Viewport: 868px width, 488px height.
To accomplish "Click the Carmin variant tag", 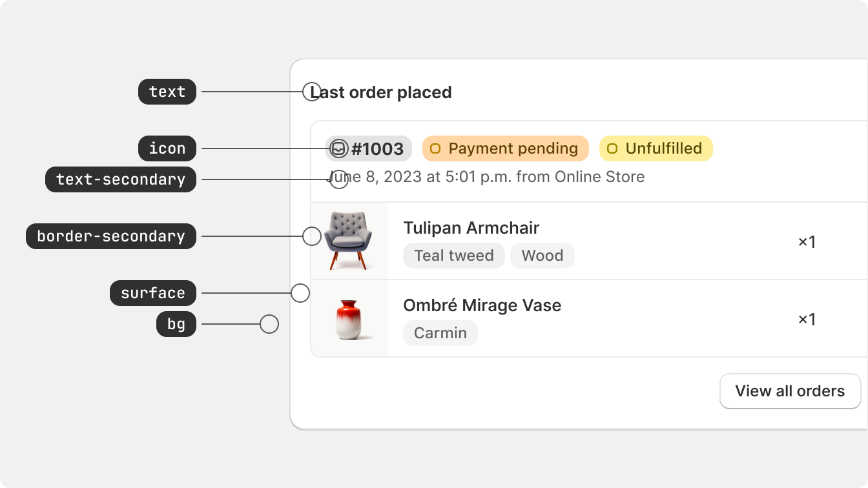I will pos(440,333).
